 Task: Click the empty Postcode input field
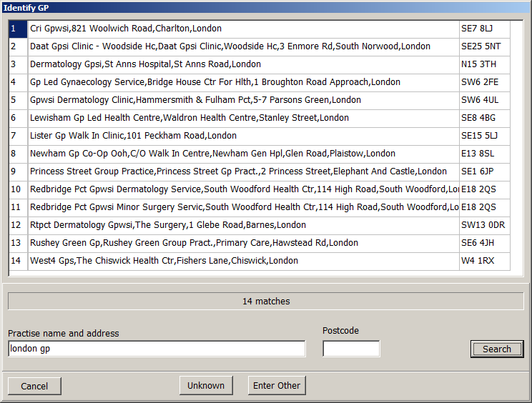coord(351,349)
